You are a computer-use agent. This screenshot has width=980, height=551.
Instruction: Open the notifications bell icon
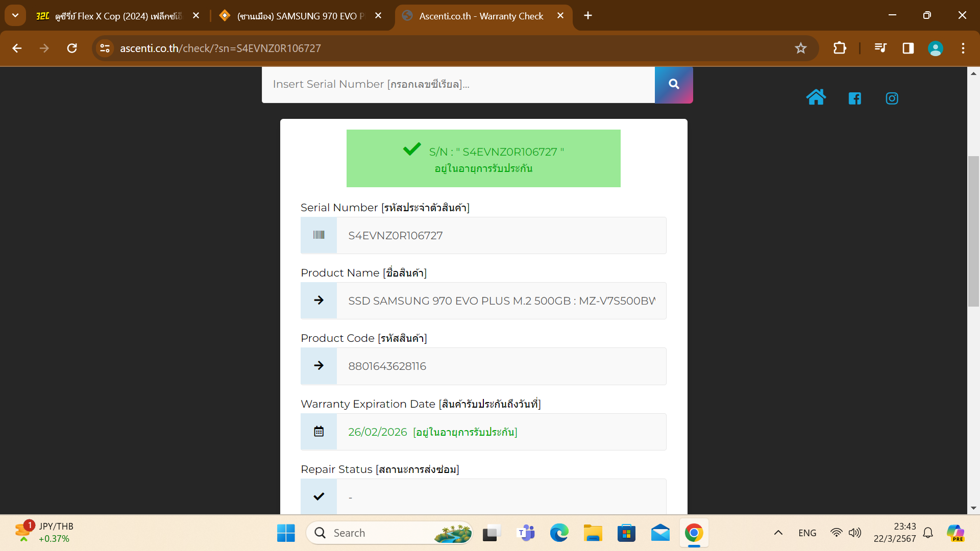click(928, 533)
